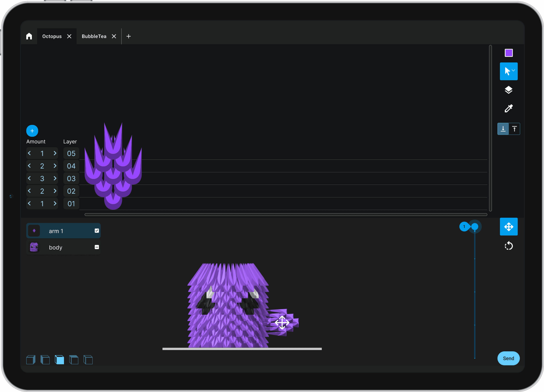This screenshot has width=544, height=392.
Task: Decrease amount for layer 03
Action: [29, 178]
